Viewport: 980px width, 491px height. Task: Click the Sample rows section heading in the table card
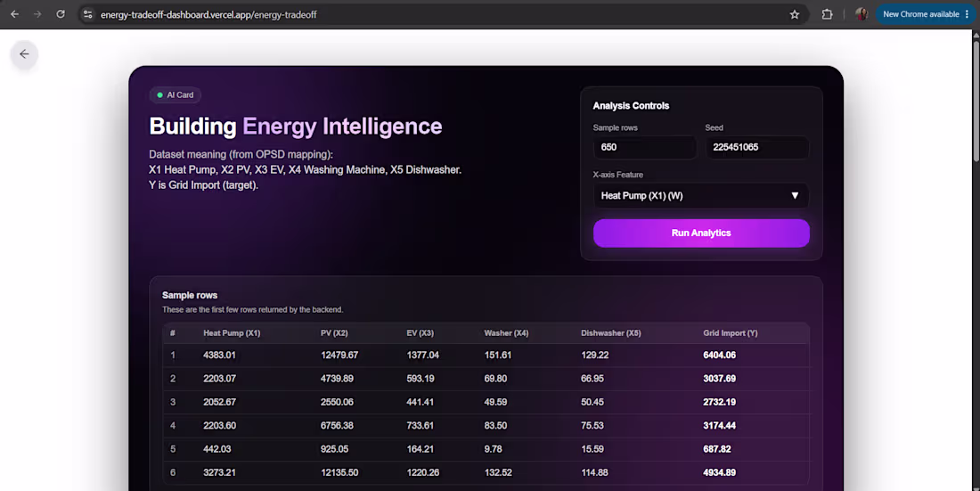(190, 295)
